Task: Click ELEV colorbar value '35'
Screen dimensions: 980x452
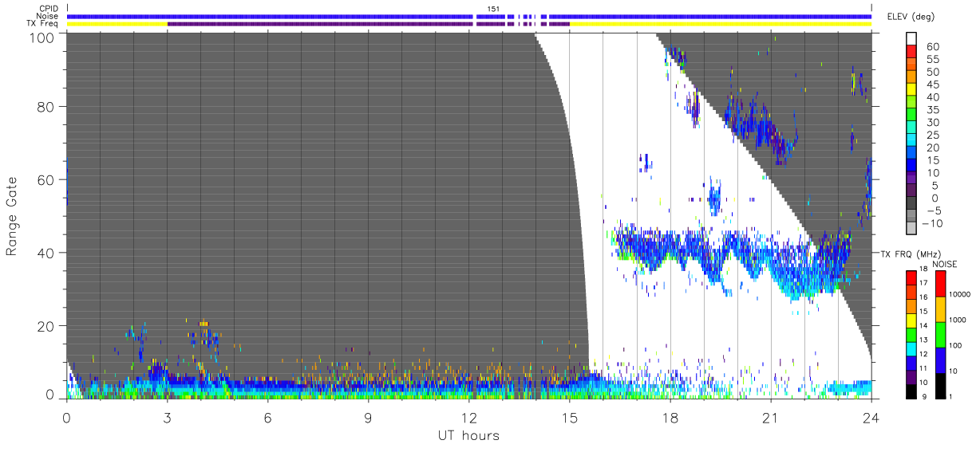Action: pyautogui.click(x=933, y=110)
